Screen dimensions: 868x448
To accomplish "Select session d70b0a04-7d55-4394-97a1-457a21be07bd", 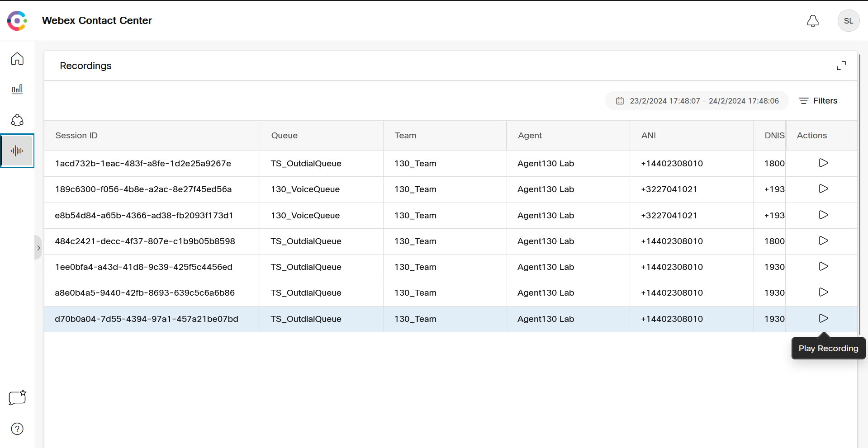I will 147,319.
